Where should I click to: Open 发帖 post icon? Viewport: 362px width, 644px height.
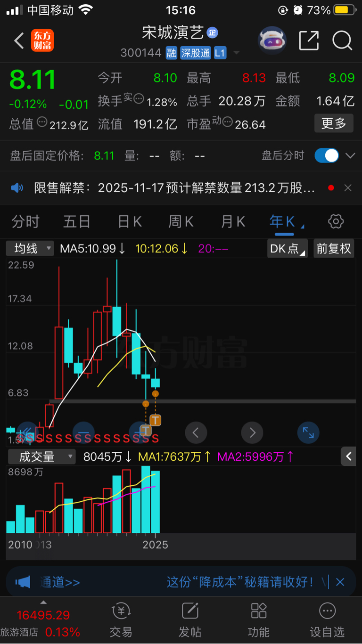coord(190,620)
